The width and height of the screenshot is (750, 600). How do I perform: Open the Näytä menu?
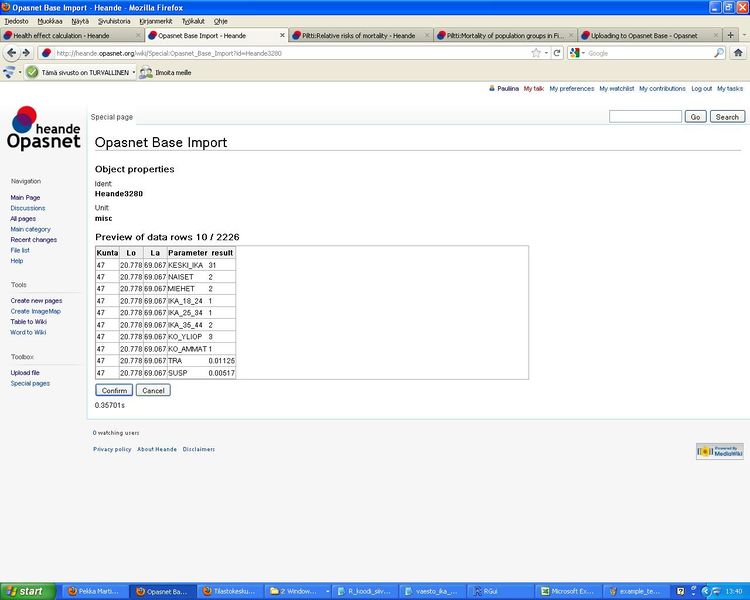(80, 21)
